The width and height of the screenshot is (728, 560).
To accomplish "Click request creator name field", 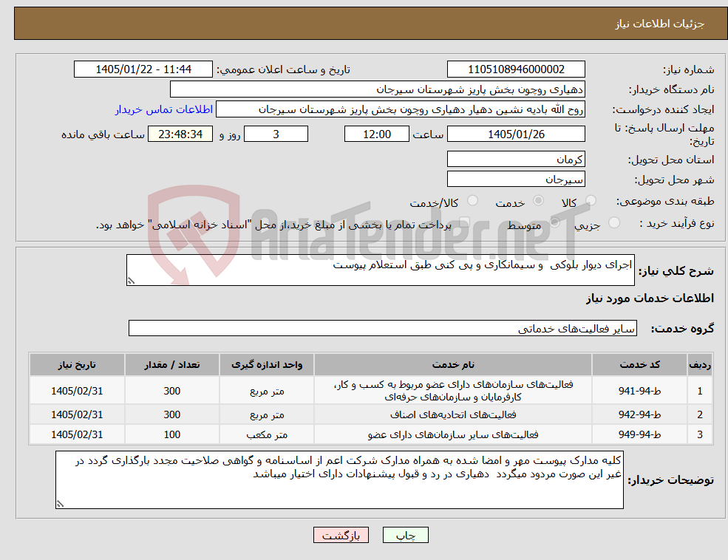I will (x=400, y=109).
